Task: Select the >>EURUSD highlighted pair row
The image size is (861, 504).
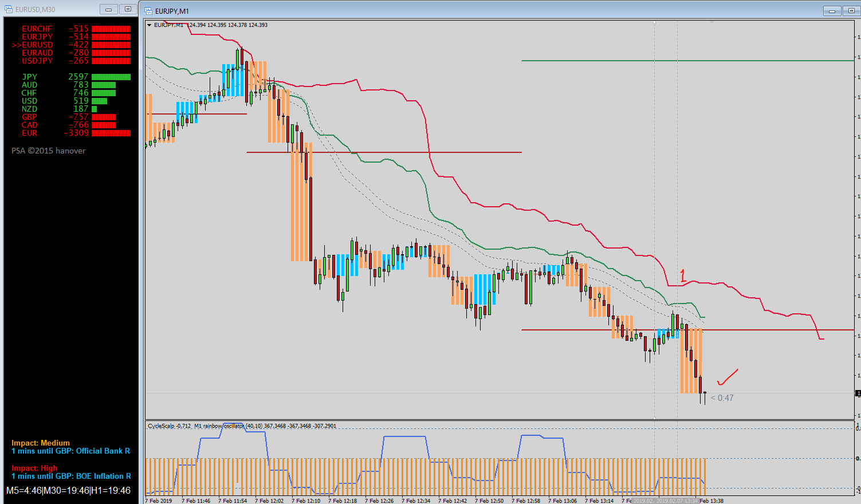Action: pyautogui.click(x=72, y=45)
